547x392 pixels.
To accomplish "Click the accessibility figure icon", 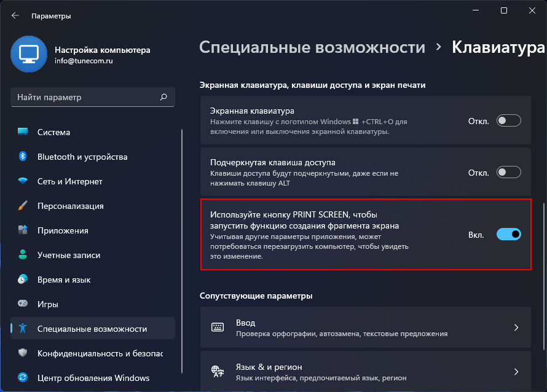I will tap(23, 328).
